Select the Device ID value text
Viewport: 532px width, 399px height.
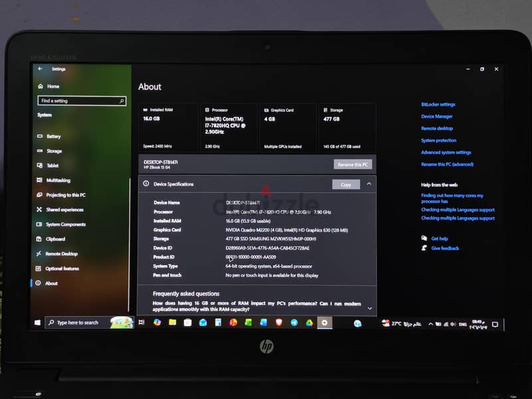click(x=267, y=248)
